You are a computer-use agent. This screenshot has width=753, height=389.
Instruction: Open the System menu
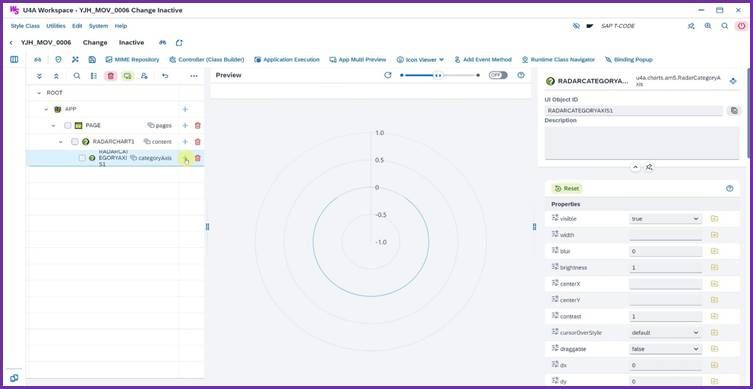coord(98,26)
